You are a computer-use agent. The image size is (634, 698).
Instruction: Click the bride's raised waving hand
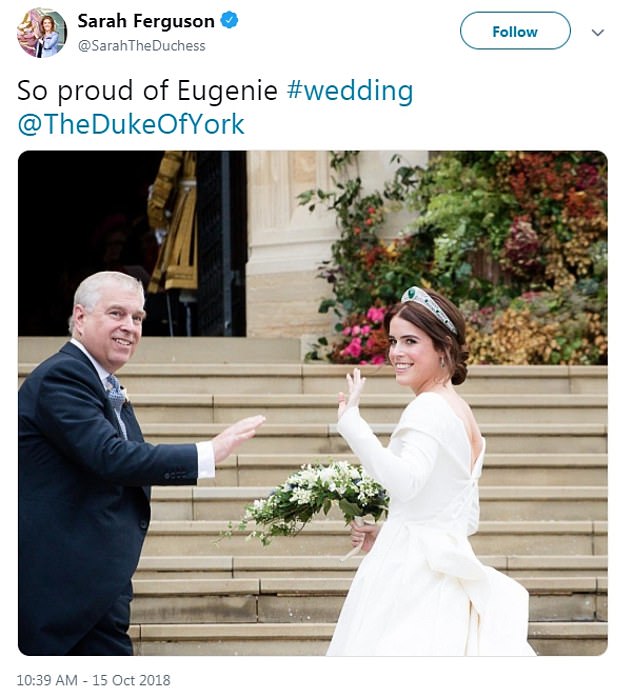(351, 393)
